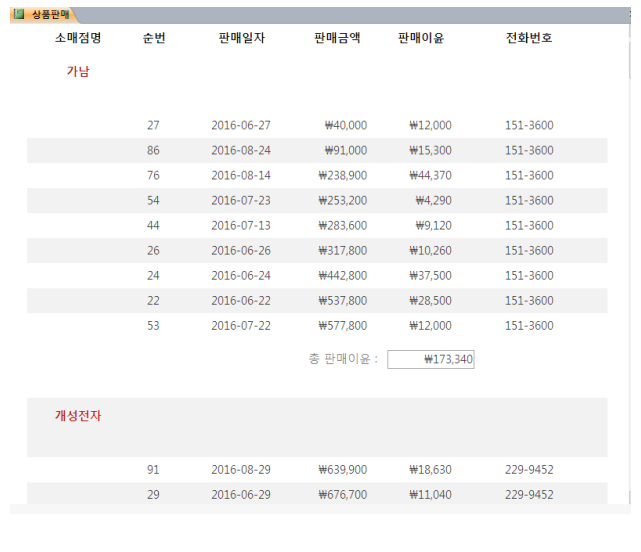Click the 총 판매이윤 label

point(343,359)
